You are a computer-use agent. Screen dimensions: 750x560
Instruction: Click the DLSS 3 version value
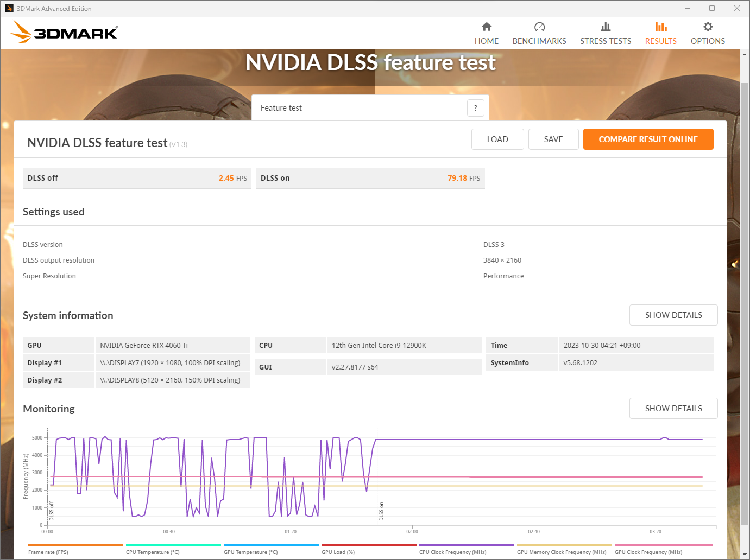[x=494, y=245]
